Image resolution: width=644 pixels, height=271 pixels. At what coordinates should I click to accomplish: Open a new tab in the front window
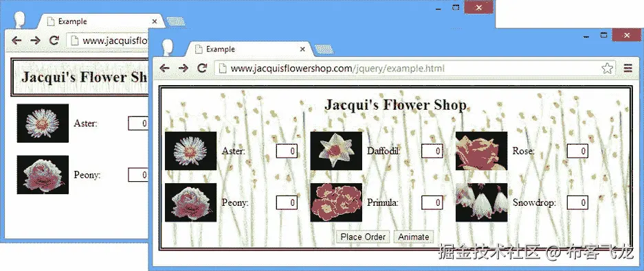(x=324, y=49)
